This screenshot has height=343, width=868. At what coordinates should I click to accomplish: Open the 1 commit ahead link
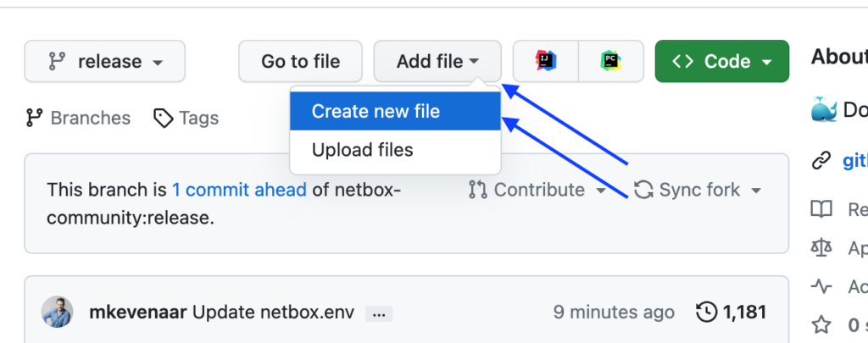239,190
